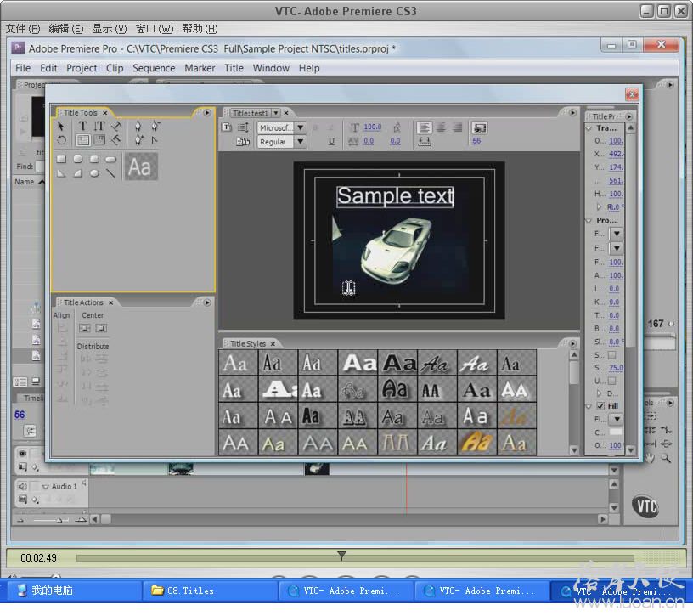Image resolution: width=693 pixels, height=616 pixels.
Task: Click the font size value 100.0
Action: click(372, 127)
